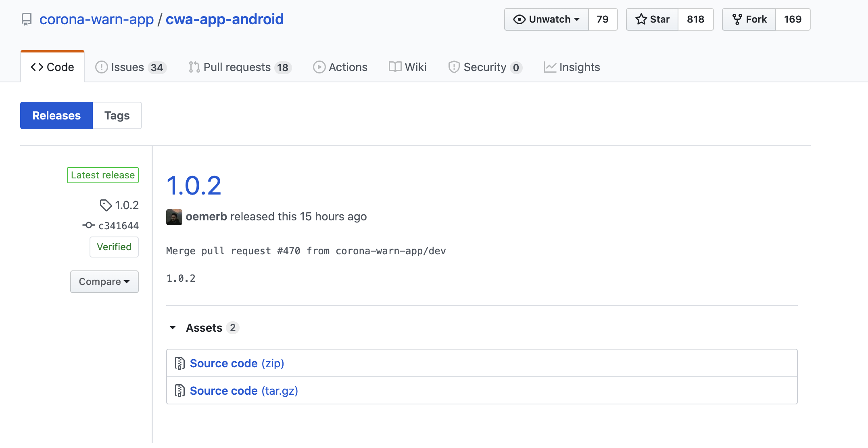Click the Verified badge
Screen dimensions: 868x448
point(114,247)
